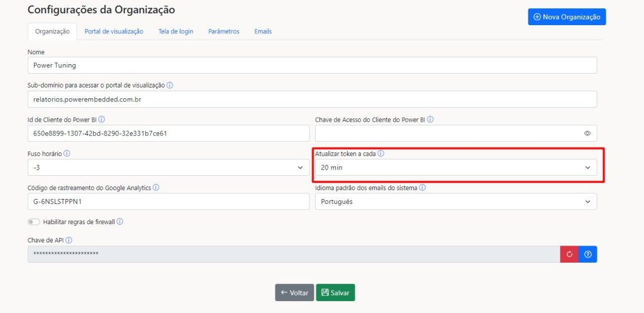Image resolution: width=644 pixels, height=313 pixels.
Task: Expand the Atualizar token a cada dropdown
Action: (455, 168)
